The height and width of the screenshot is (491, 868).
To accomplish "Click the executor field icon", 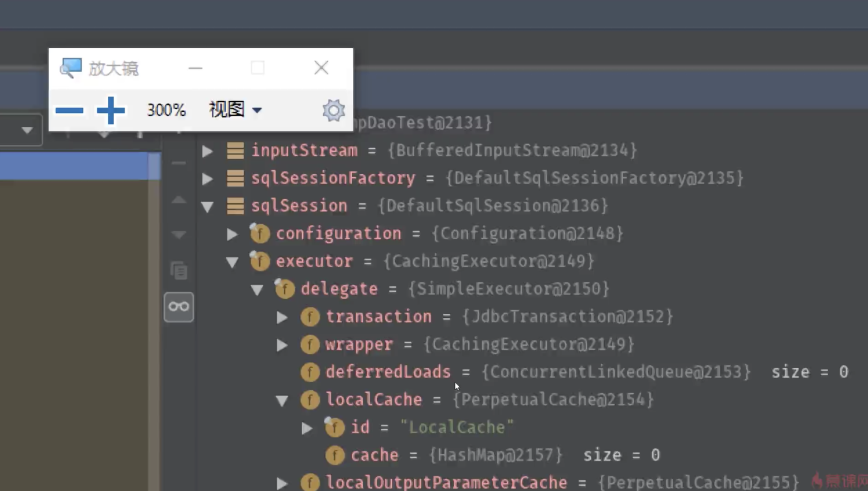I will tap(260, 261).
